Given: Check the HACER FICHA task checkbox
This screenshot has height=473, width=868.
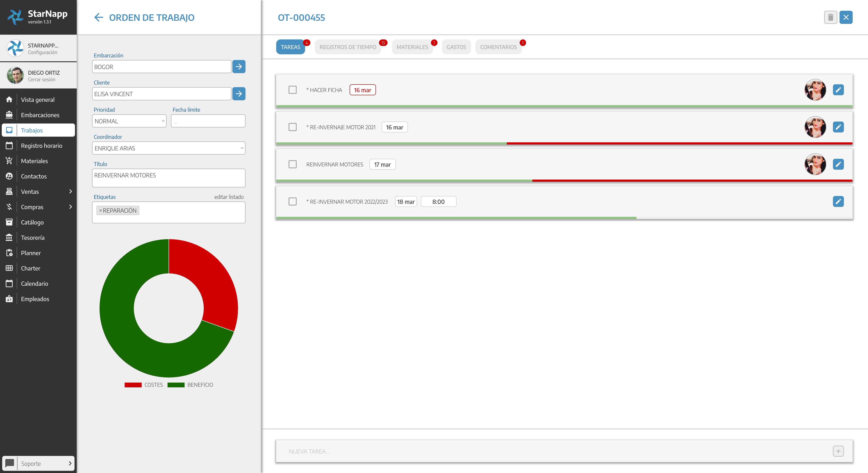Looking at the screenshot, I should (x=292, y=90).
